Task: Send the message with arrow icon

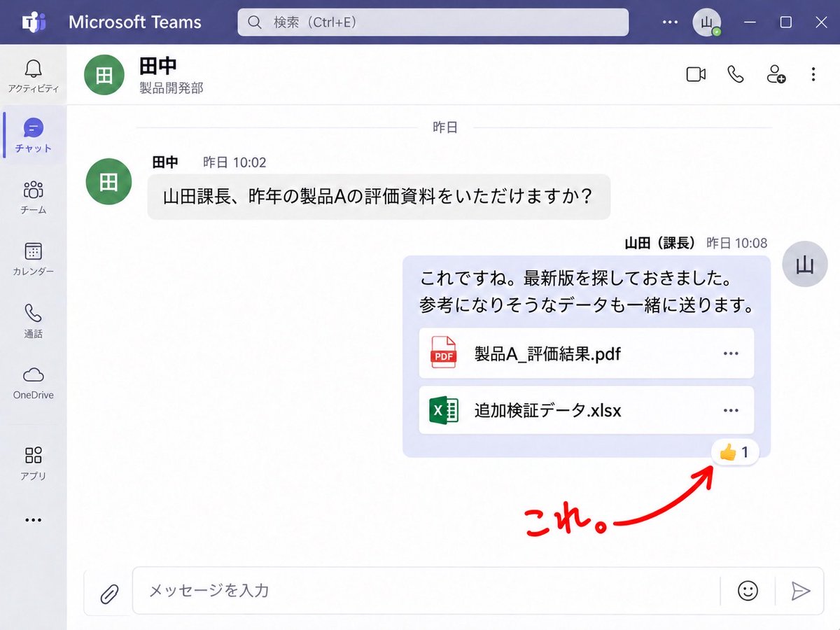Action: [x=800, y=591]
